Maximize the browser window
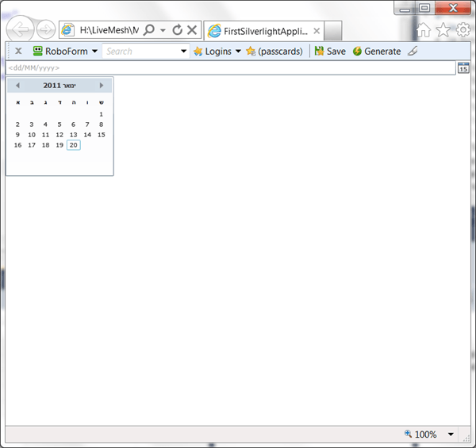 (424, 8)
